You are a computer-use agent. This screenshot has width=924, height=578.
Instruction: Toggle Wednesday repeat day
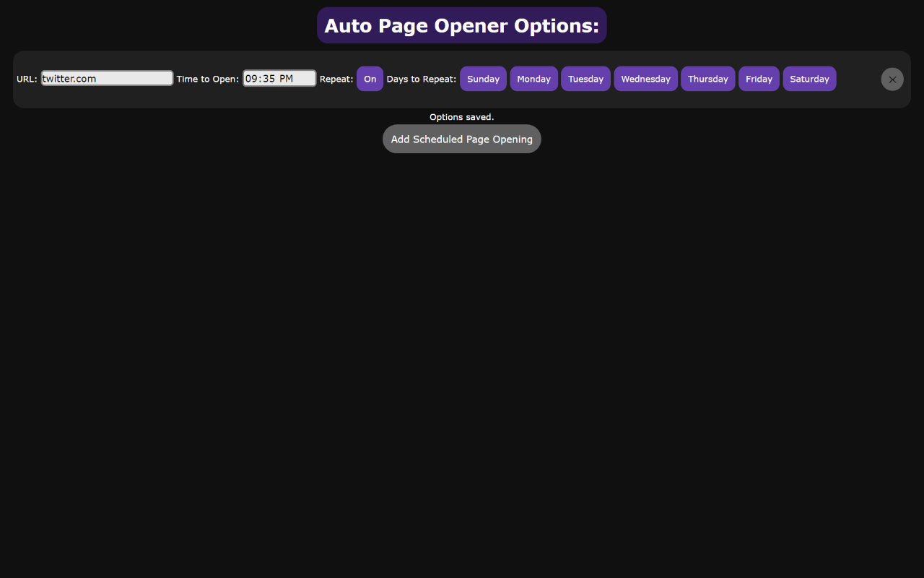coord(645,79)
